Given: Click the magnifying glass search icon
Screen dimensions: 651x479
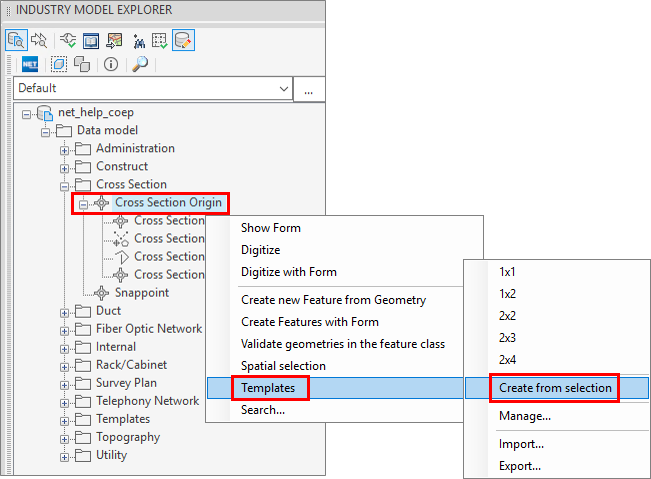Looking at the screenshot, I should (139, 64).
